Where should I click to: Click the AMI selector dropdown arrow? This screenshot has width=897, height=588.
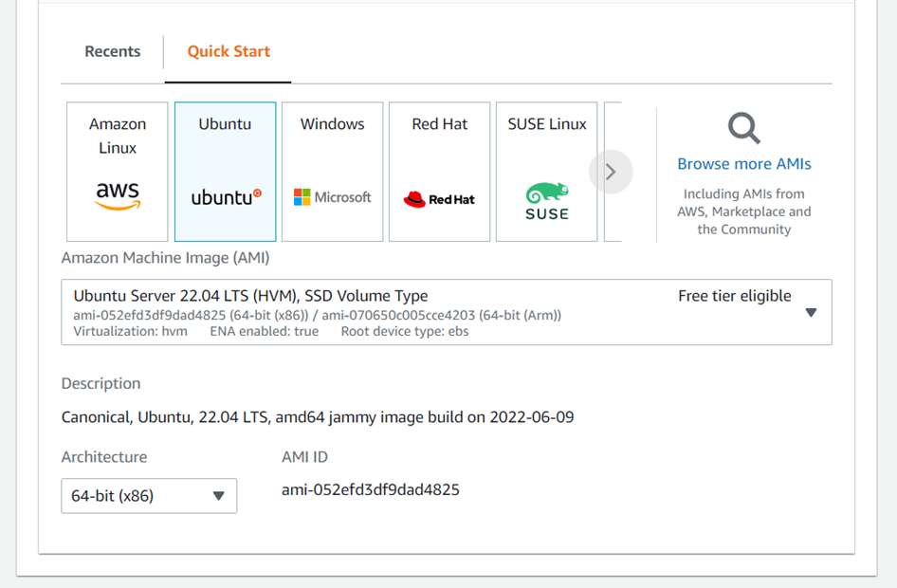click(x=811, y=312)
